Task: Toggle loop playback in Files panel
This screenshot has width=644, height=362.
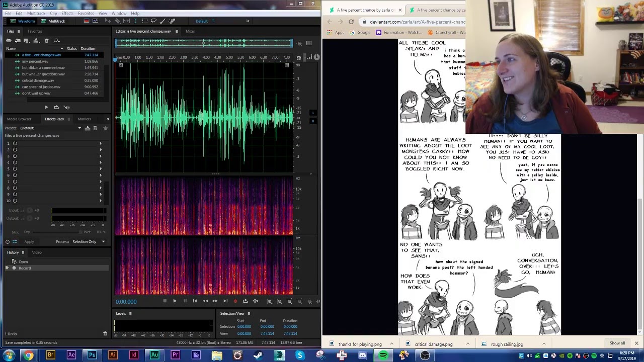Action: point(56,107)
